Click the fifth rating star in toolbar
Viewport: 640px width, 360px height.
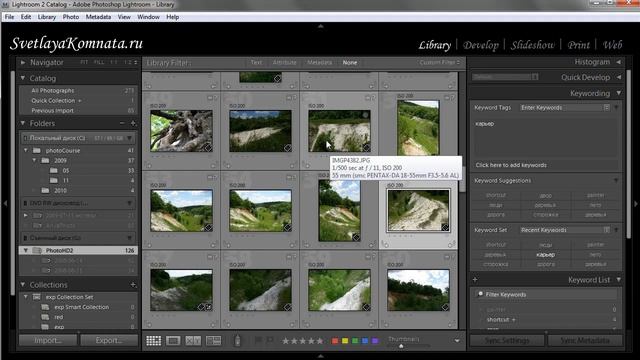[320, 341]
